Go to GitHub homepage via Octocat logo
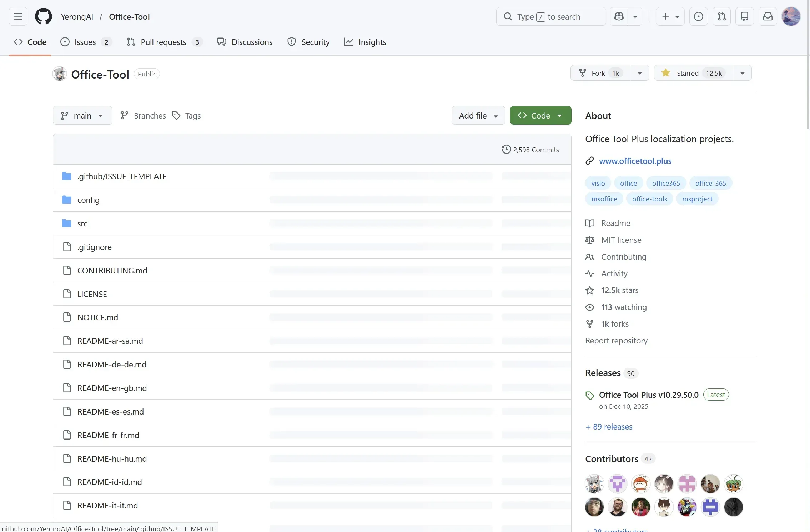 coord(44,16)
